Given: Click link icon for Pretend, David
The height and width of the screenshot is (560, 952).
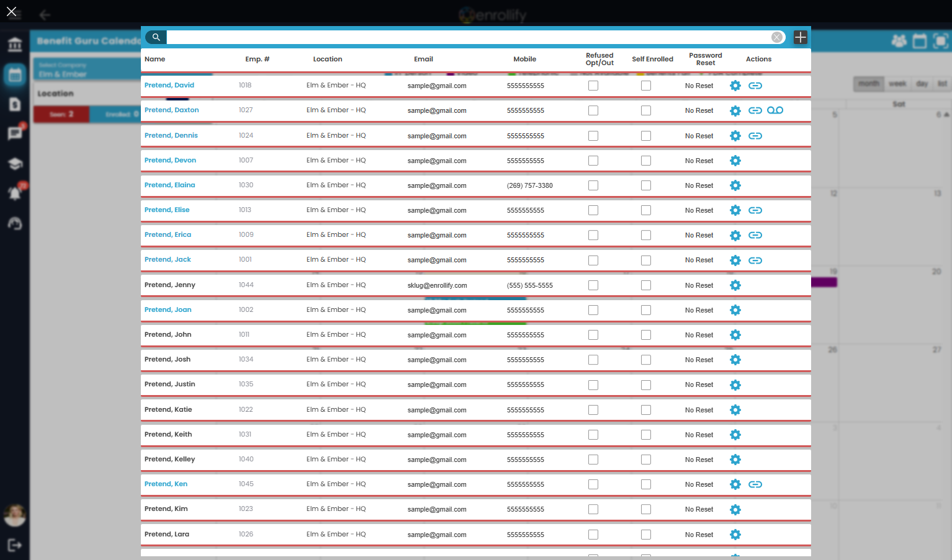Looking at the screenshot, I should [x=755, y=86].
